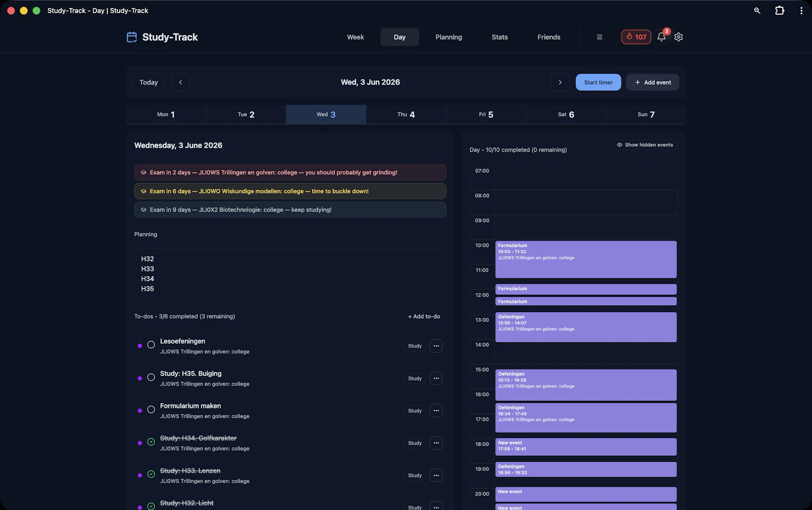Image resolution: width=812 pixels, height=510 pixels.
Task: Uncheck Study: H34. Golfkarakter to-do
Action: pos(151,442)
